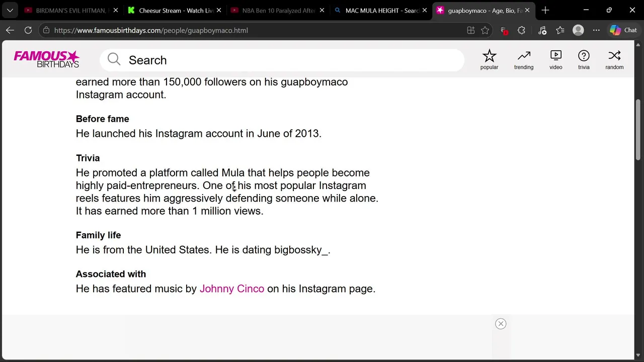
Task: Open the browser profile menu
Action: (x=578, y=30)
